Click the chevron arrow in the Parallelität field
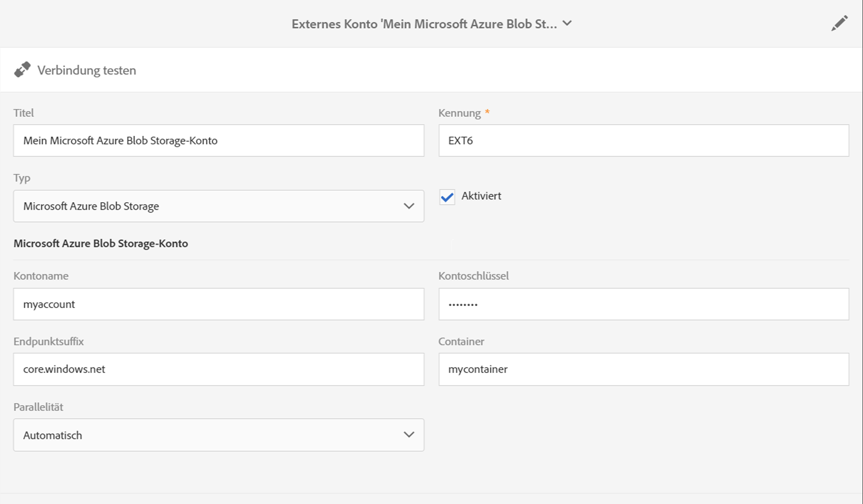This screenshot has width=863, height=504. (409, 435)
